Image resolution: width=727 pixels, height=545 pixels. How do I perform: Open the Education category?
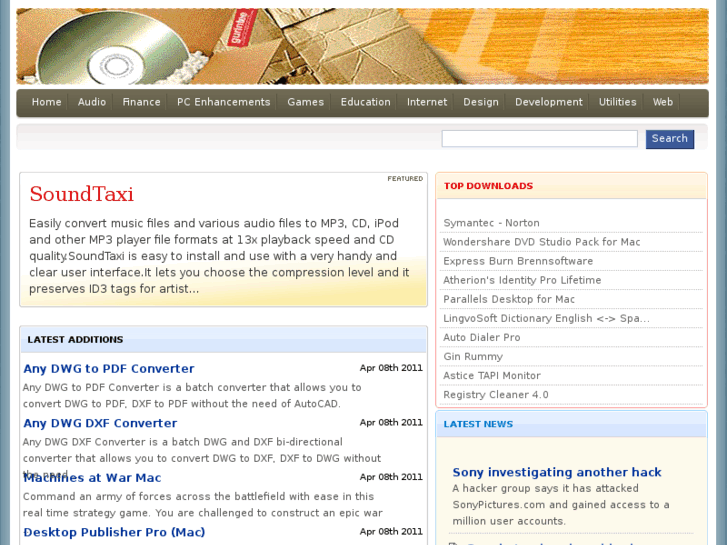[365, 102]
